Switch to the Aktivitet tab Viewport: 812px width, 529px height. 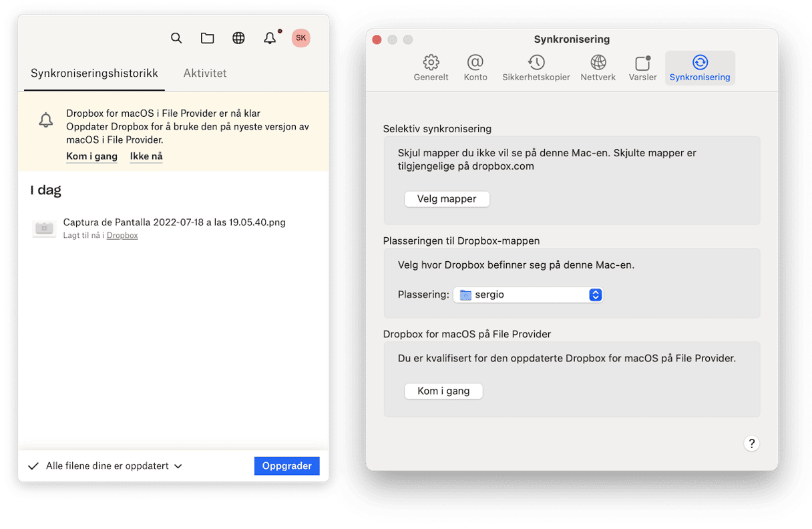point(205,73)
